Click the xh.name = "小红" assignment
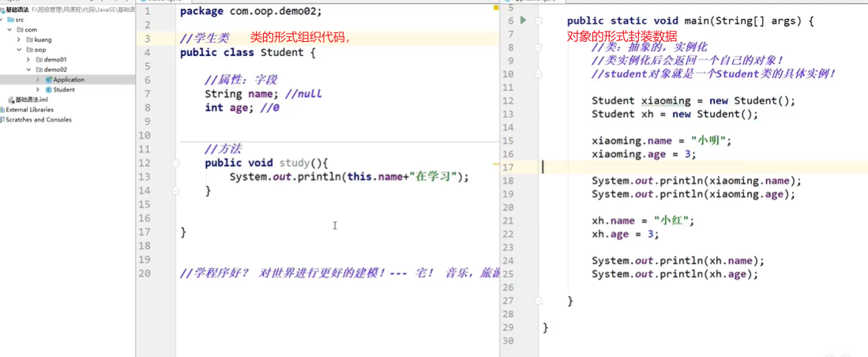 tap(643, 221)
